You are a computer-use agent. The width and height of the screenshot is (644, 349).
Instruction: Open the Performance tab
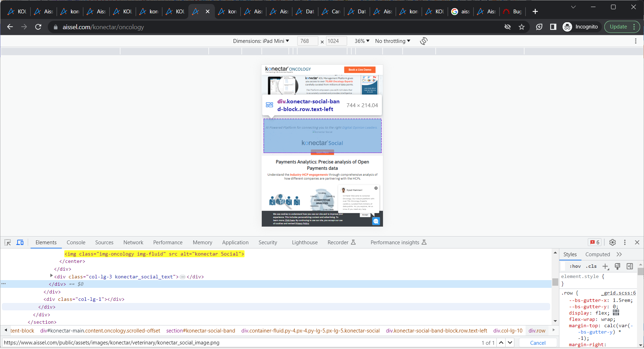[x=168, y=243]
